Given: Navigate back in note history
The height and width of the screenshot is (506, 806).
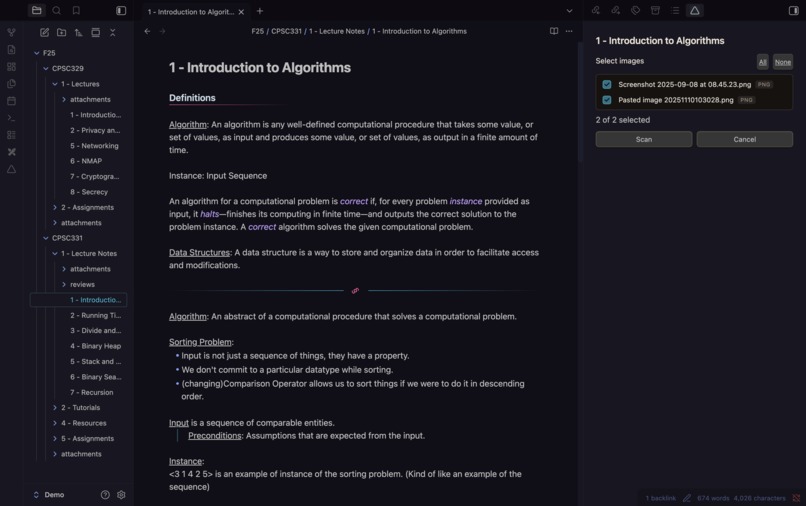Looking at the screenshot, I should [x=148, y=31].
